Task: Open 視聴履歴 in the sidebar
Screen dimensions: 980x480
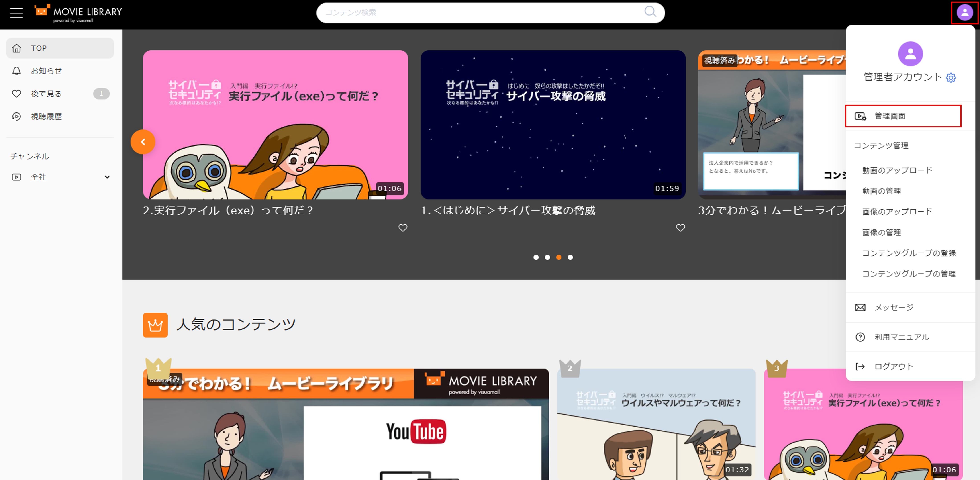Action: pos(60,116)
